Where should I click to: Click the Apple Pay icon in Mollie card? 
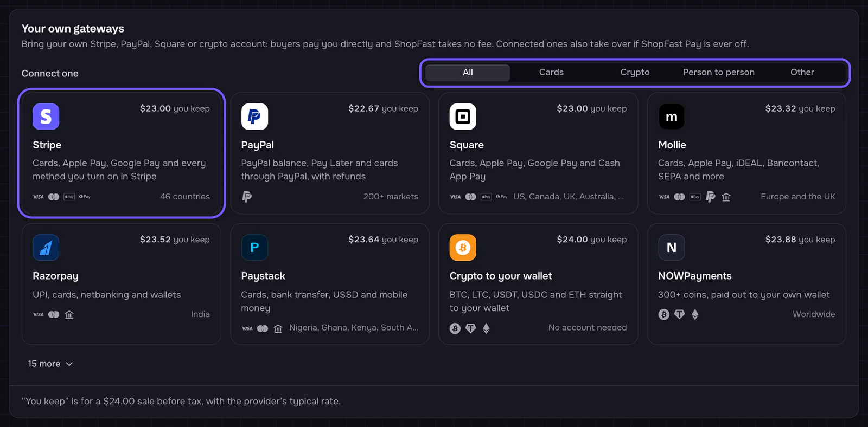(695, 197)
